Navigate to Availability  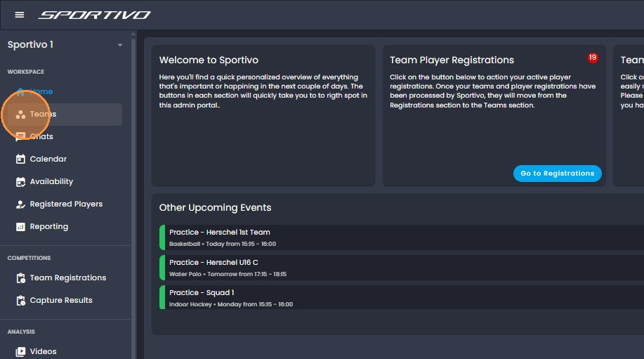pyautogui.click(x=65, y=181)
